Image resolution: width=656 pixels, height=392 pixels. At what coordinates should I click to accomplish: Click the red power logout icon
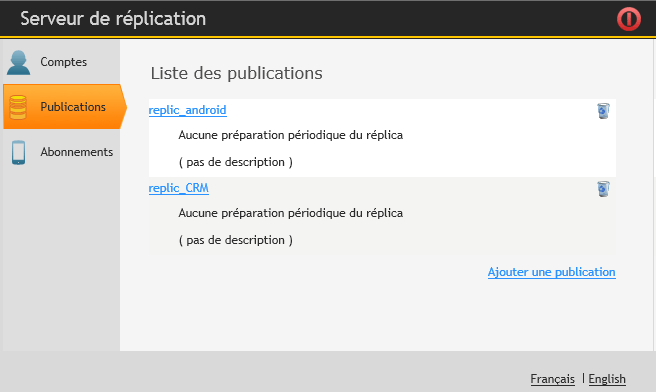[628, 19]
